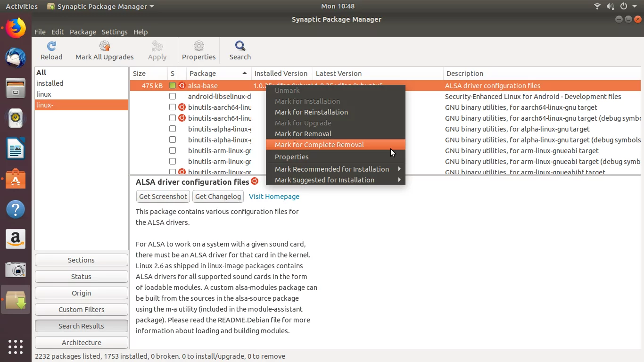644x362 pixels.
Task: Launch Firefox from the dock
Action: point(16,28)
